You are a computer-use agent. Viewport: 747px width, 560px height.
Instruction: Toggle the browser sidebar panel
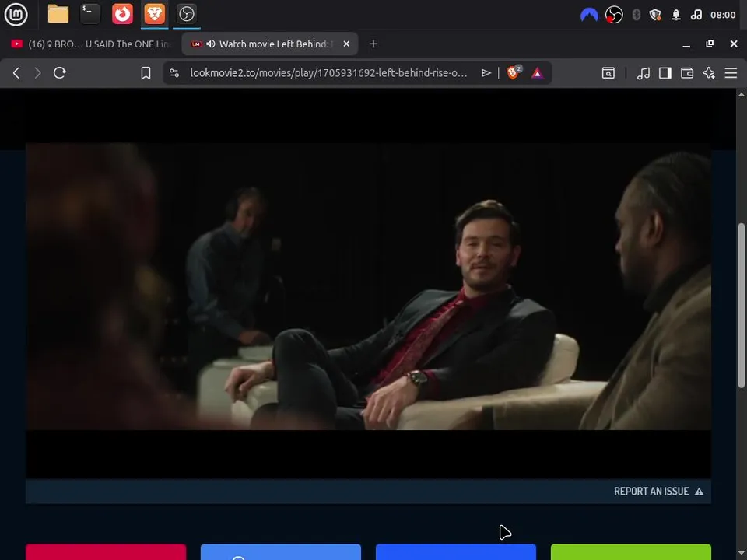click(x=665, y=73)
